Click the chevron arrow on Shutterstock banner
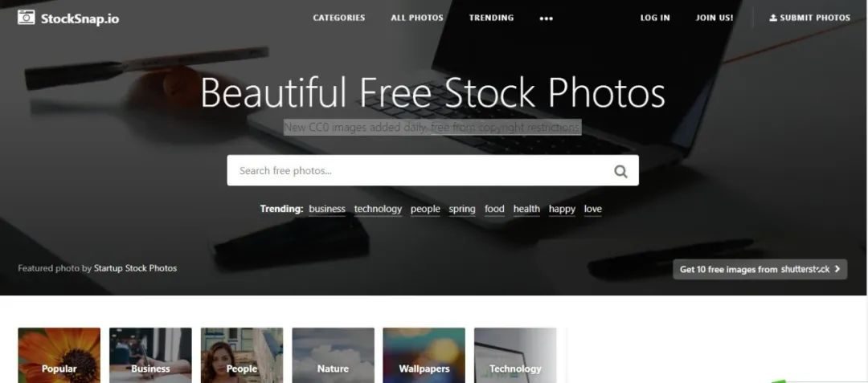 point(837,269)
